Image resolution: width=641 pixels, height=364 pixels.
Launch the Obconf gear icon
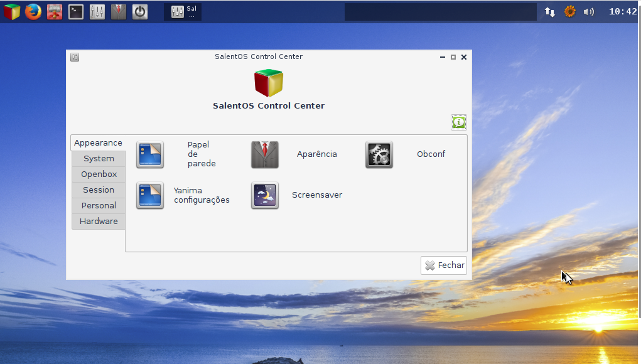click(379, 154)
